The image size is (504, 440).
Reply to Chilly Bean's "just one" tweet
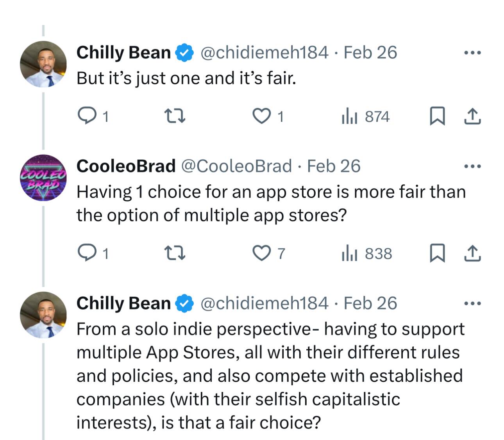coord(85,116)
